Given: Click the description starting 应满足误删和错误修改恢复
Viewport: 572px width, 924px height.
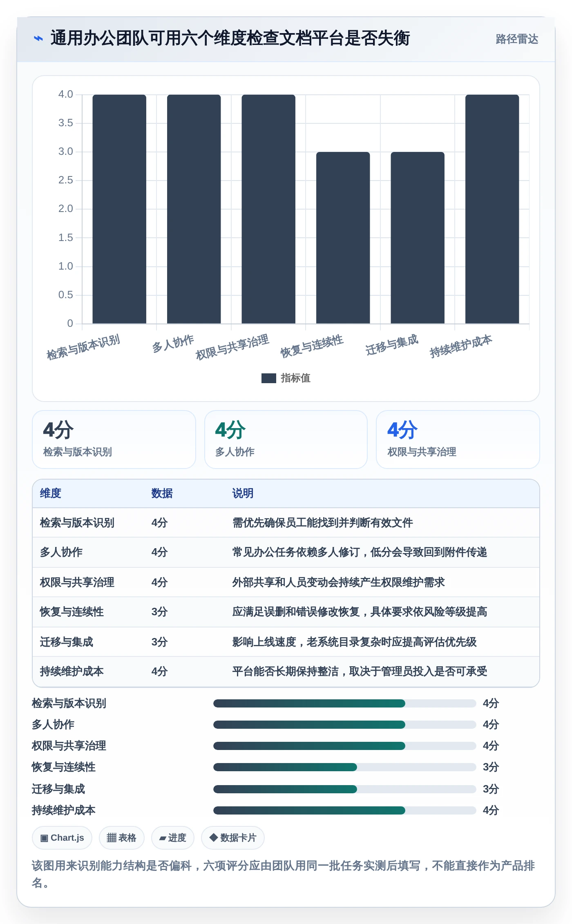Looking at the screenshot, I should (360, 612).
